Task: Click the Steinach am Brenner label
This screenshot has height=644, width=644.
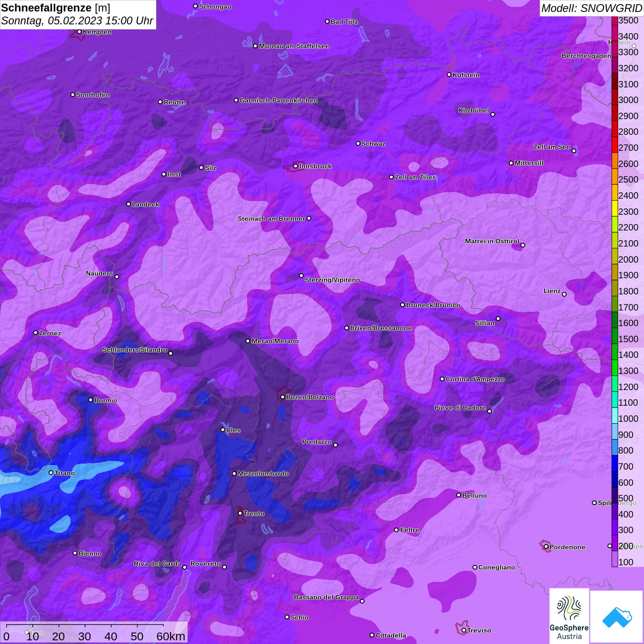Action: pyautogui.click(x=271, y=218)
